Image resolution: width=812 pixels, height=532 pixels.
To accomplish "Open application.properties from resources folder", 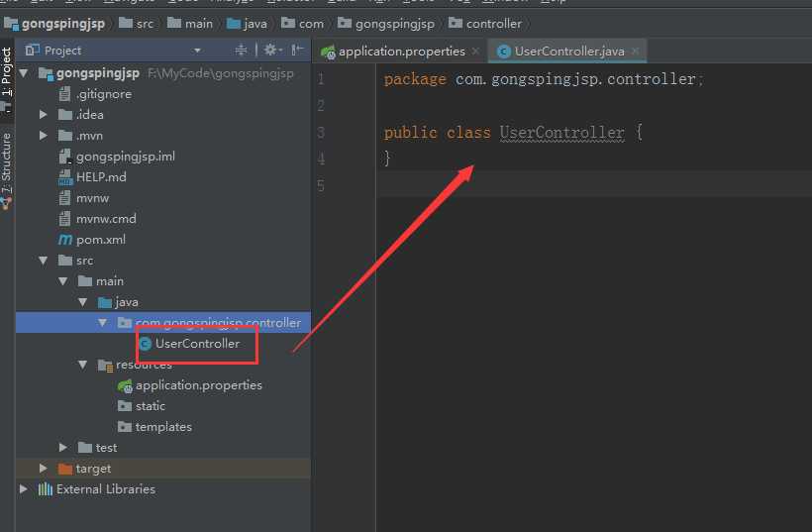I will [x=199, y=385].
